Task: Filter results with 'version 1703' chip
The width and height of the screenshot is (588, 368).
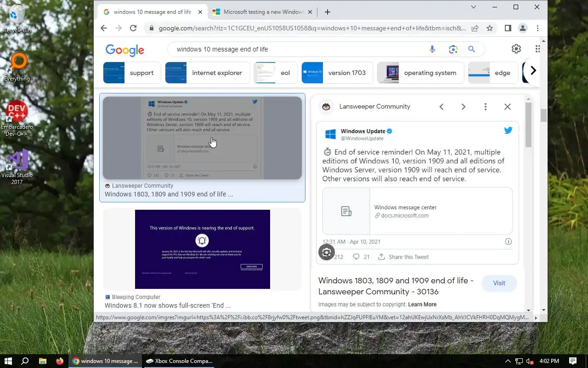Action: click(x=337, y=73)
